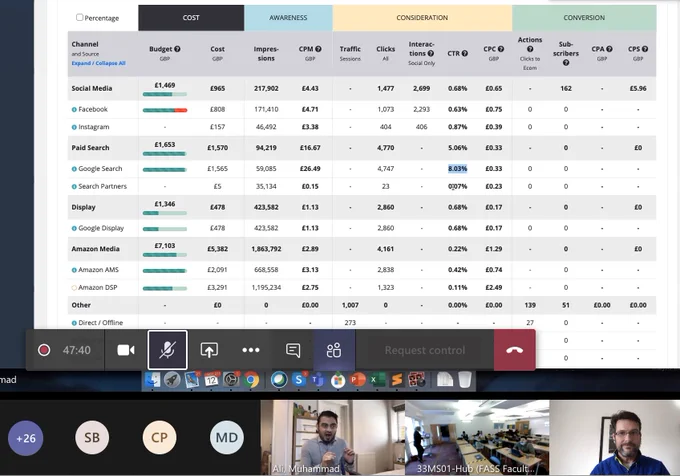
Task: Click the CPA help question icon
Action: (609, 49)
